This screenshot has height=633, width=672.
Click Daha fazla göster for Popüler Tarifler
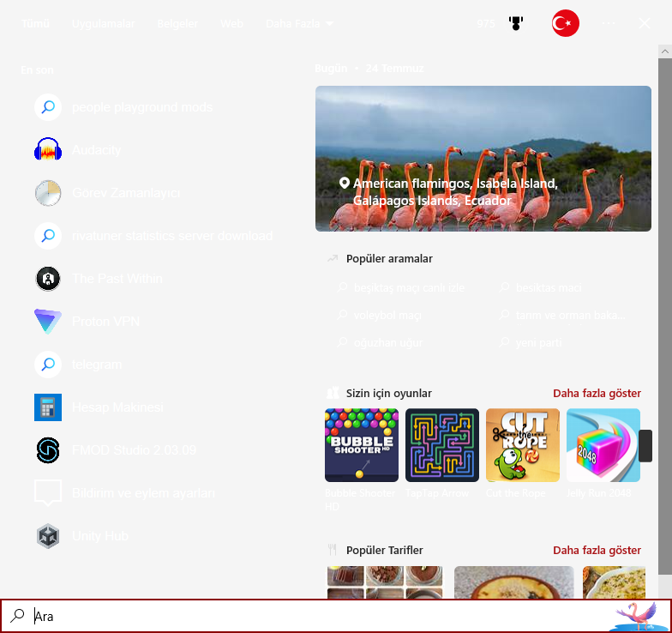click(x=597, y=551)
